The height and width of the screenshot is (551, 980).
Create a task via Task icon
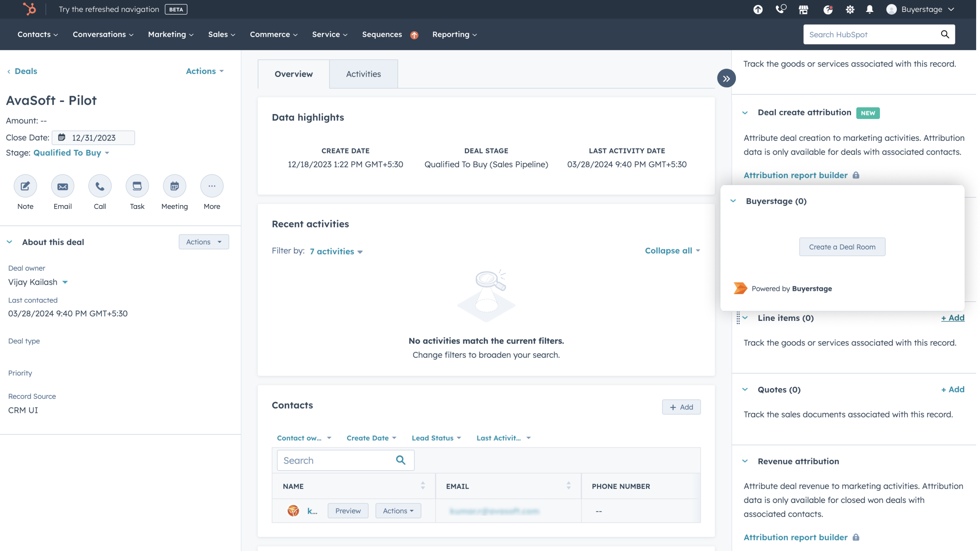[137, 186]
